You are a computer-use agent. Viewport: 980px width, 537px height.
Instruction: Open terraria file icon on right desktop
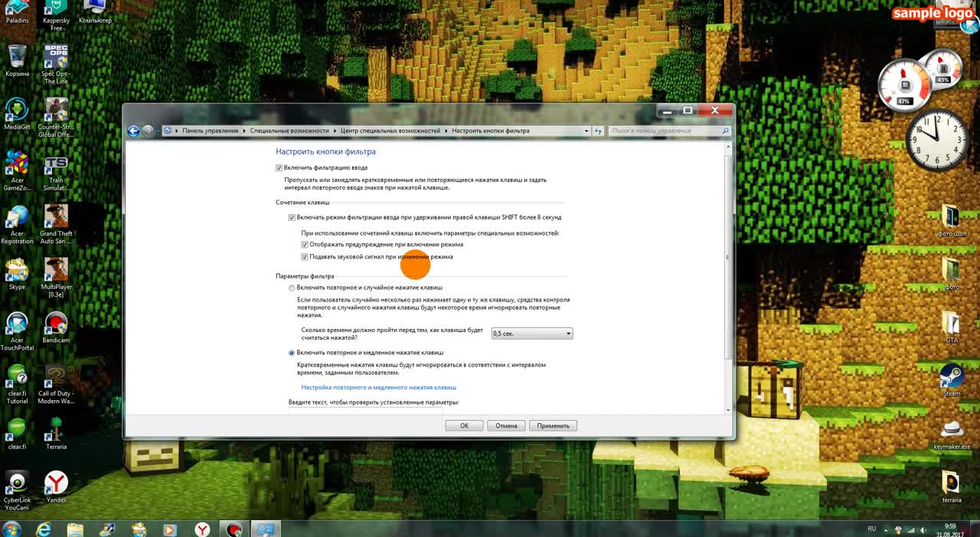pyautogui.click(x=952, y=487)
